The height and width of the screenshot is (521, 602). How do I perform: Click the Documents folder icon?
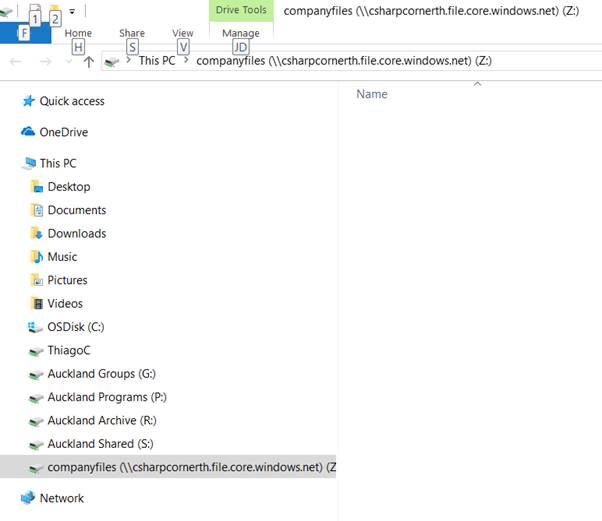pyautogui.click(x=37, y=210)
